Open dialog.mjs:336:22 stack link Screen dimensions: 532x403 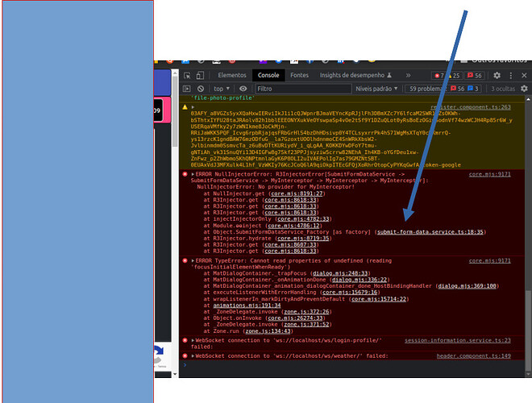pyautogui.click(x=360, y=280)
